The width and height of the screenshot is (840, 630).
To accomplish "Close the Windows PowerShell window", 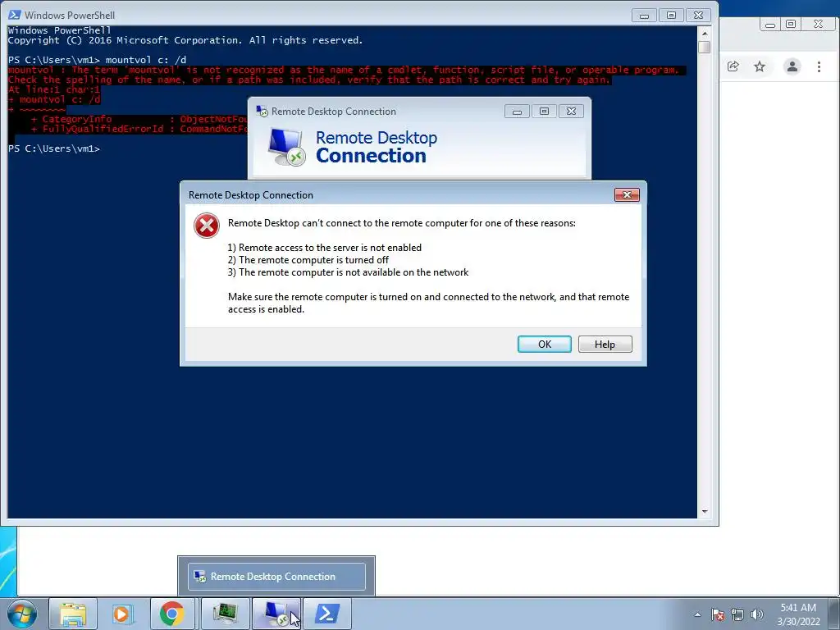I will pos(698,15).
